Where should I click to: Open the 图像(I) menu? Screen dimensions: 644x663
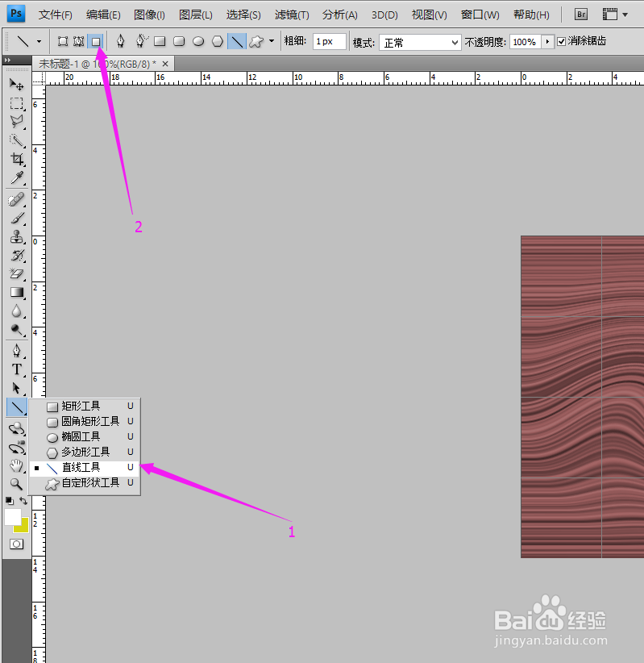[149, 15]
